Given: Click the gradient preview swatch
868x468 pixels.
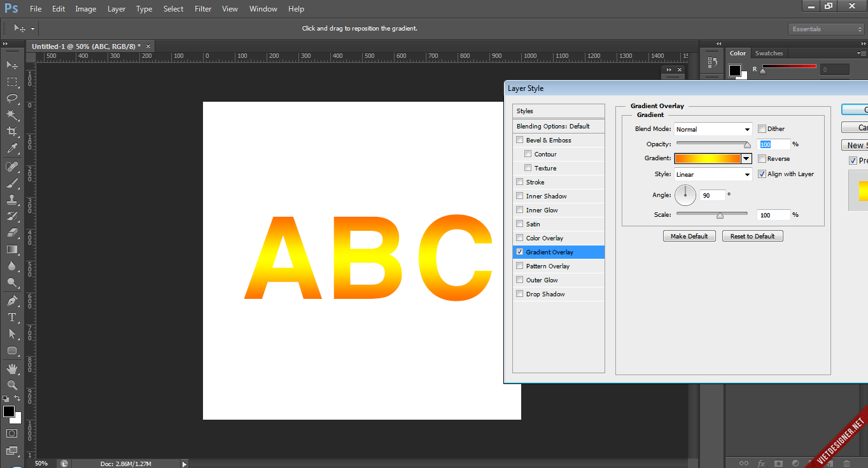Looking at the screenshot, I should pos(708,159).
